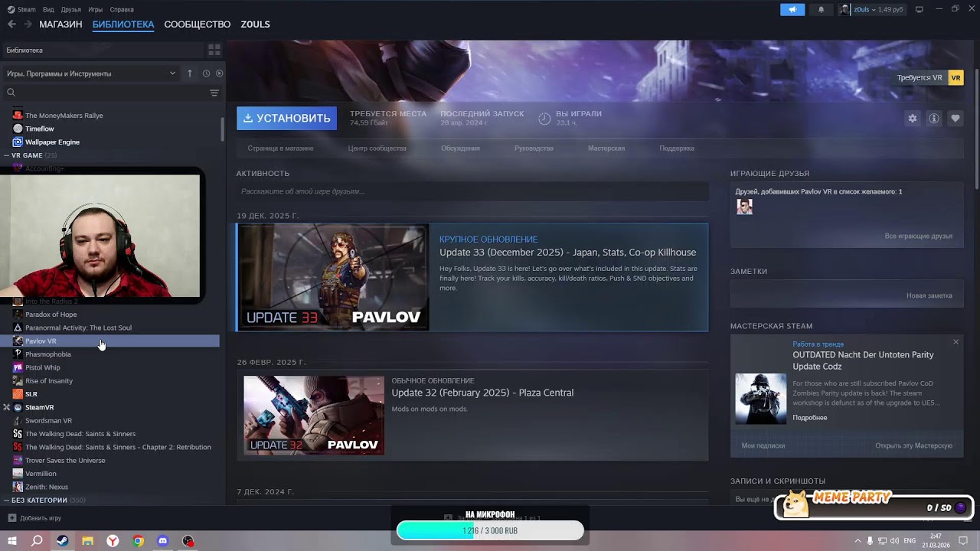Click the Zenith: Nexus game icon
The height and width of the screenshot is (551, 980).
click(18, 487)
